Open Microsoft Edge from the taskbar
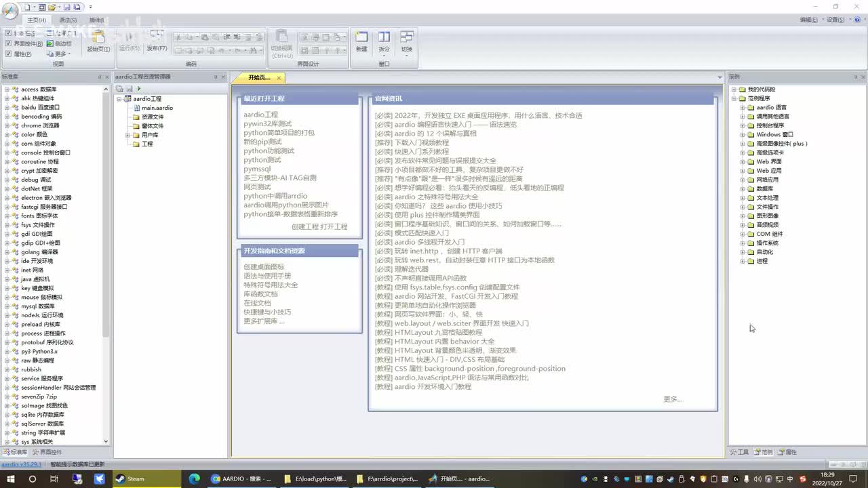 click(x=194, y=479)
